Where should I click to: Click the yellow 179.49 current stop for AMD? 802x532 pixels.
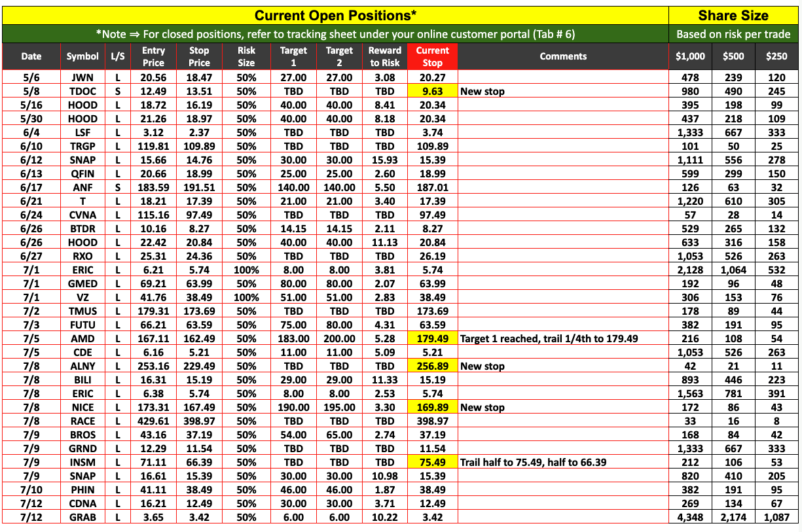click(x=432, y=339)
